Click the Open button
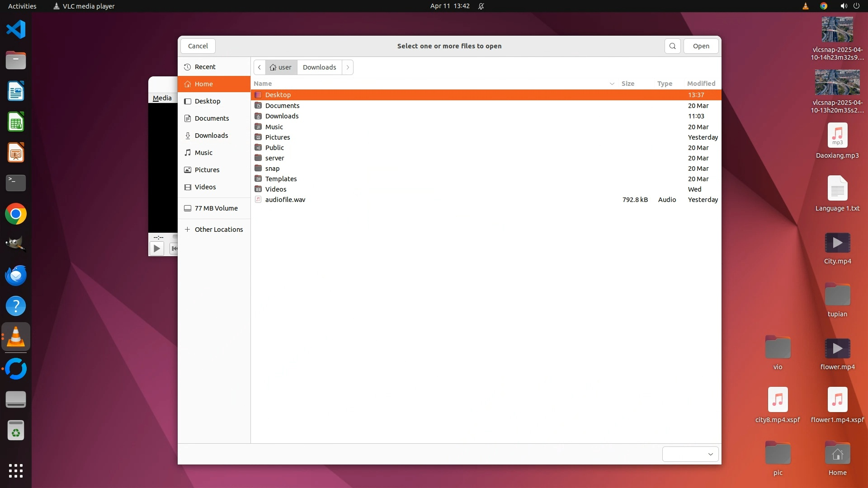This screenshot has width=868, height=488. point(701,46)
